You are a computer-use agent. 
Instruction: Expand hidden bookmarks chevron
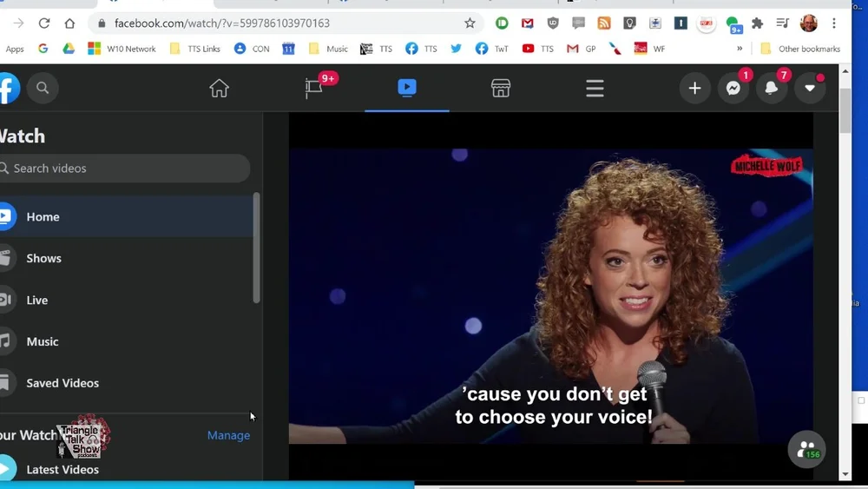[x=740, y=49]
